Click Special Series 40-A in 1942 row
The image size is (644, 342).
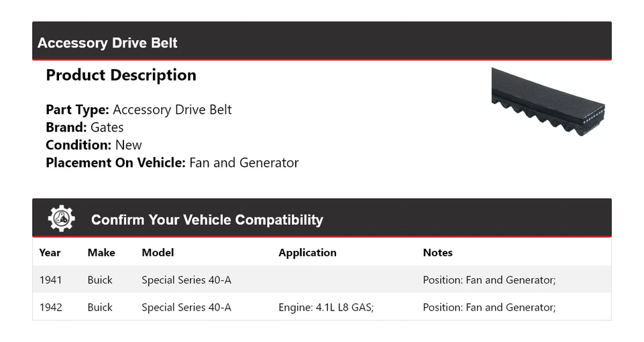click(186, 307)
